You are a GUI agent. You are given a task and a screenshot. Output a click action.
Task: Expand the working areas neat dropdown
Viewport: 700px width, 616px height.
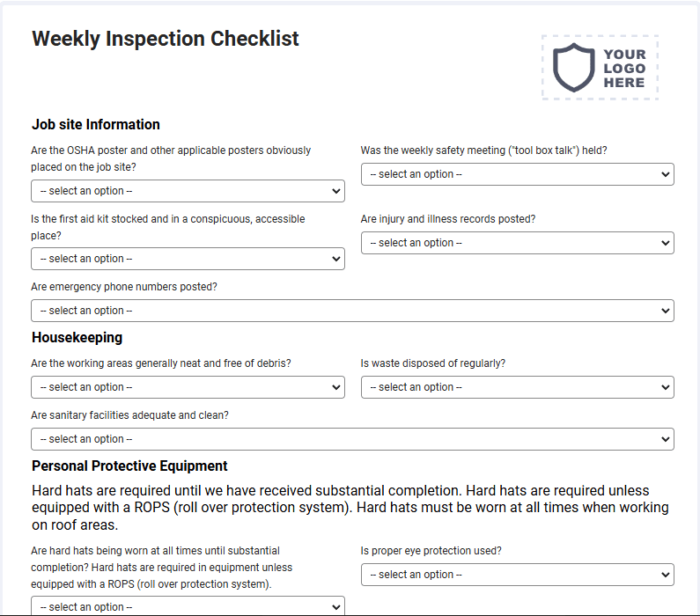click(x=188, y=387)
